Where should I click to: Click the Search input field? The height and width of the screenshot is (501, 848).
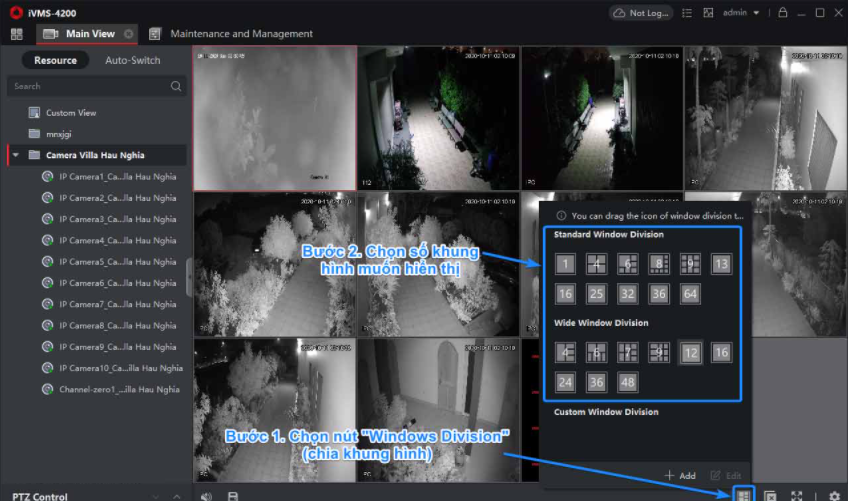[90, 87]
